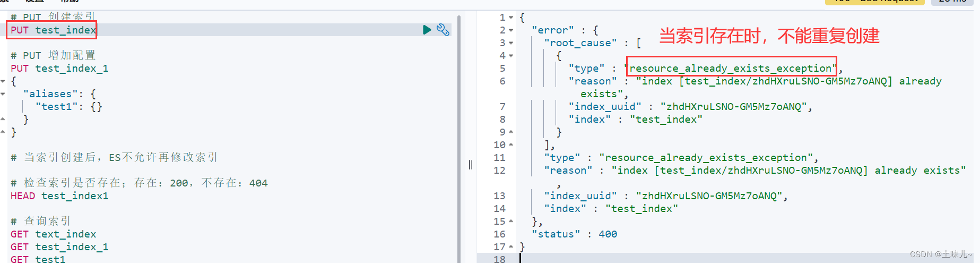The height and width of the screenshot is (263, 980).
Task: Toggle the fold marker at response line 10
Action: [511, 145]
